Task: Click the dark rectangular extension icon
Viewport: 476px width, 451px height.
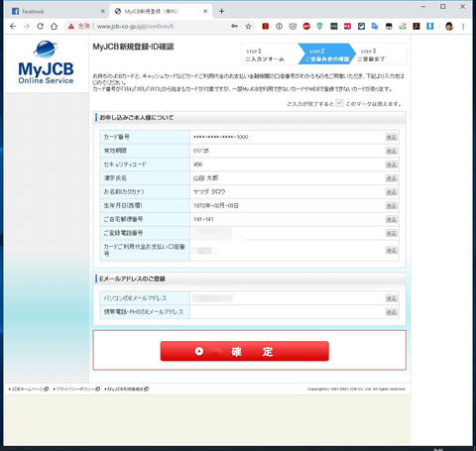Action: point(334,27)
